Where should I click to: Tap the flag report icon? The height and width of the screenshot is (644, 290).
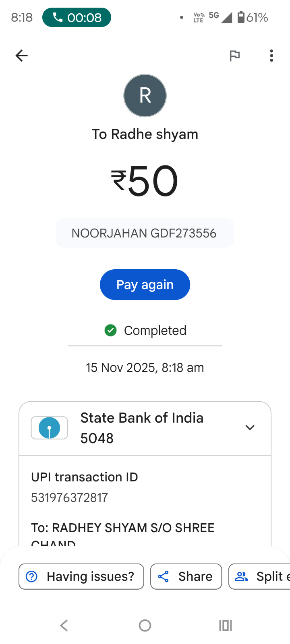pyautogui.click(x=234, y=56)
